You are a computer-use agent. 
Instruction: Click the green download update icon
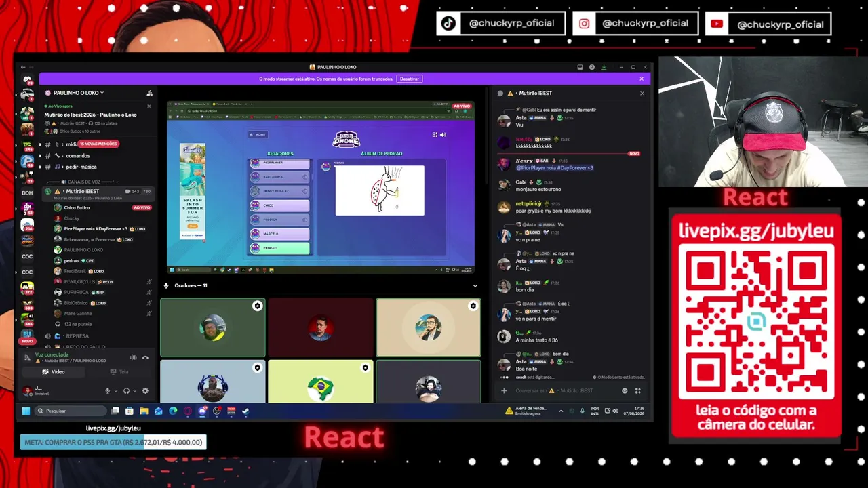click(x=604, y=67)
